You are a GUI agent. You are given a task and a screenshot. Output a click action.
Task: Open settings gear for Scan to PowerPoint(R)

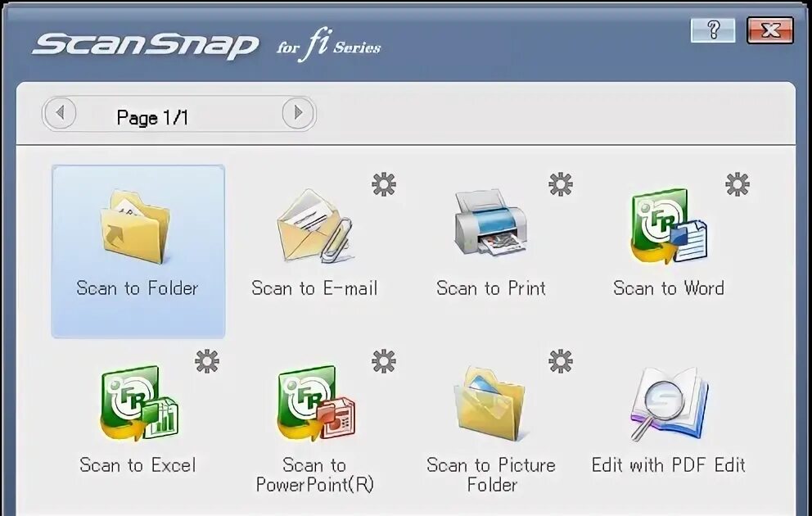pos(384,361)
